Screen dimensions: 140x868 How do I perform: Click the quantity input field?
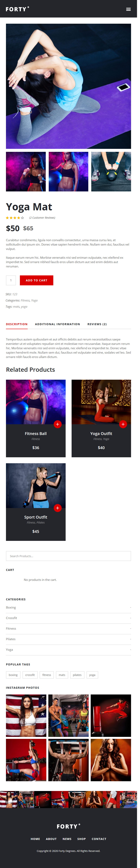pos(11,280)
